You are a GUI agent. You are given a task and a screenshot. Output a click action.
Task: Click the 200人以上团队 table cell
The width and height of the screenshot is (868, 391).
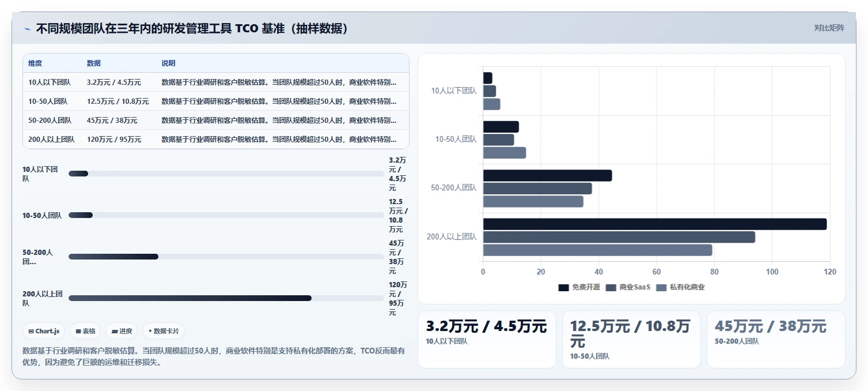tap(52, 140)
